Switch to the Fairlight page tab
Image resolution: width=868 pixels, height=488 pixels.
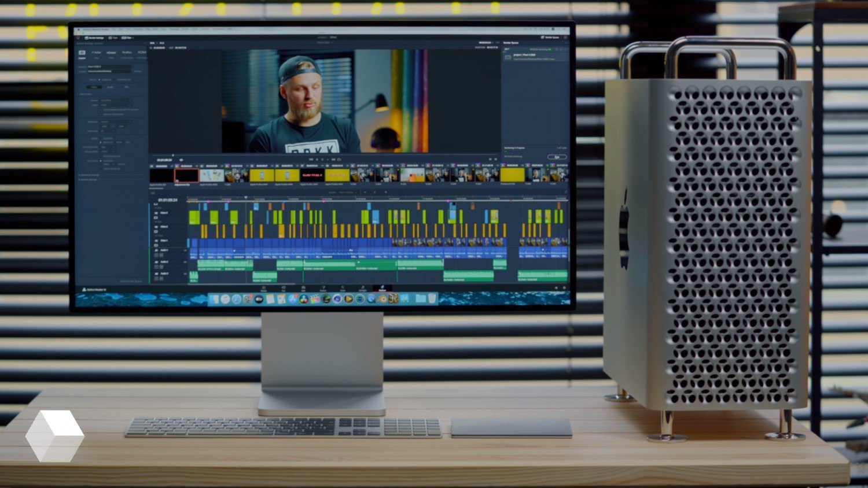click(x=362, y=289)
